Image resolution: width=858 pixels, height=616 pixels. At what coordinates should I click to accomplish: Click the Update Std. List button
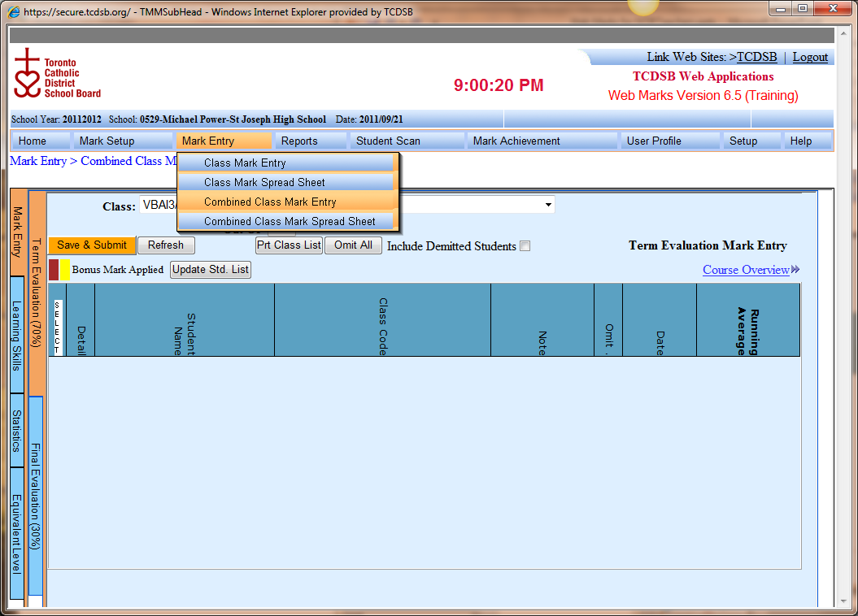210,270
